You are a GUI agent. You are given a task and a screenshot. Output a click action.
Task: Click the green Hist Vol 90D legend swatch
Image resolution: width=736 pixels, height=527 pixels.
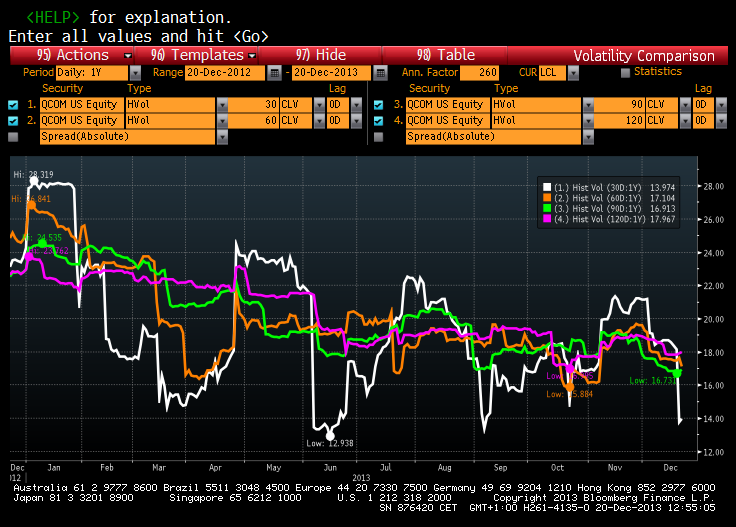pyautogui.click(x=547, y=208)
